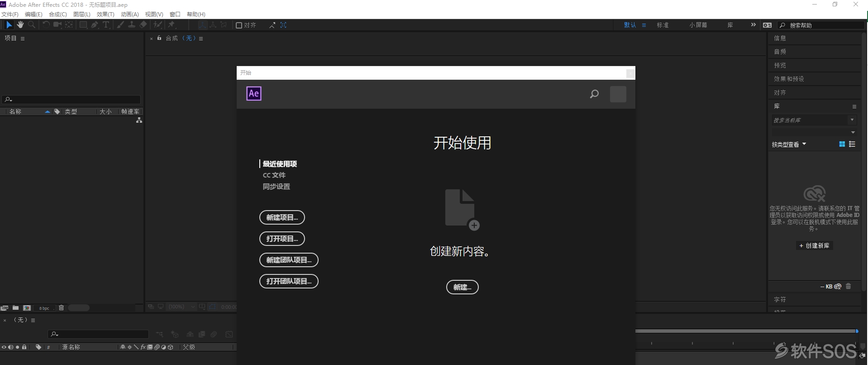Click the fx effects switch column in timeline

(x=143, y=347)
